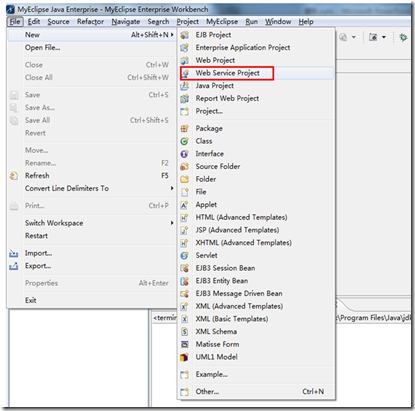Open the Source menu
The height and width of the screenshot is (411, 415).
(58, 22)
